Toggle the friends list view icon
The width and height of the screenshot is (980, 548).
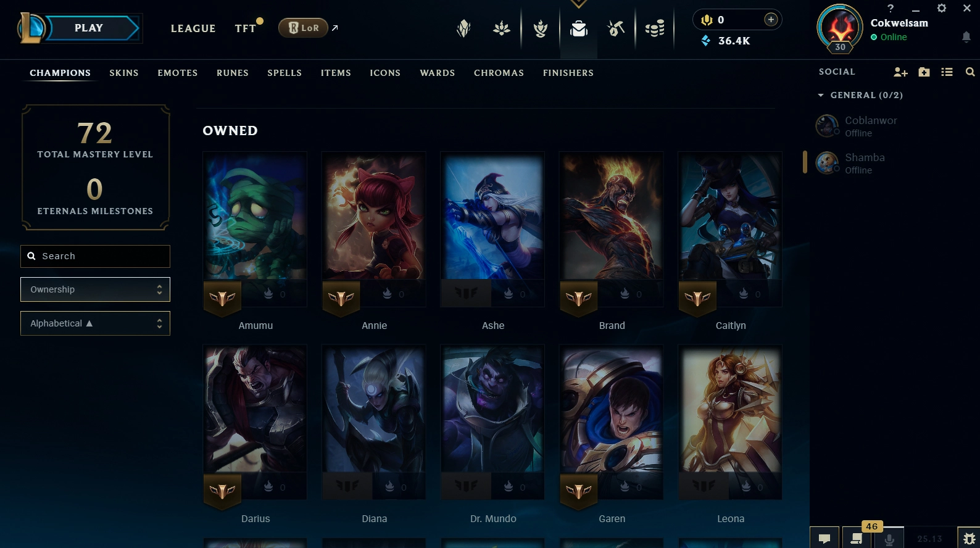coord(947,72)
